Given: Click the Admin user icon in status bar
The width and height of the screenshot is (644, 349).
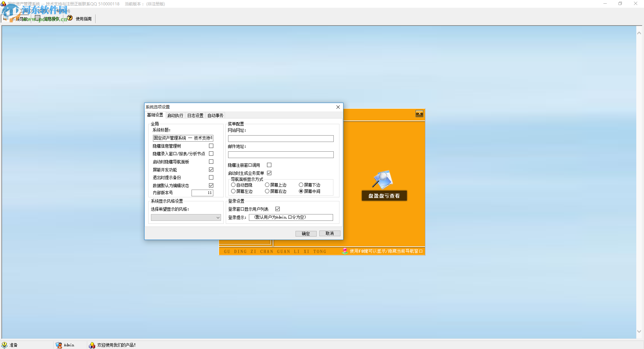Looking at the screenshot, I should coord(59,345).
